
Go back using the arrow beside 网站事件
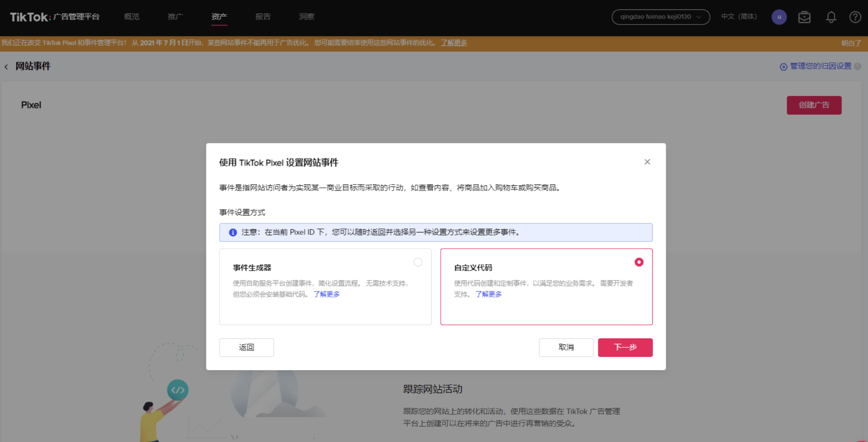pyautogui.click(x=6, y=66)
